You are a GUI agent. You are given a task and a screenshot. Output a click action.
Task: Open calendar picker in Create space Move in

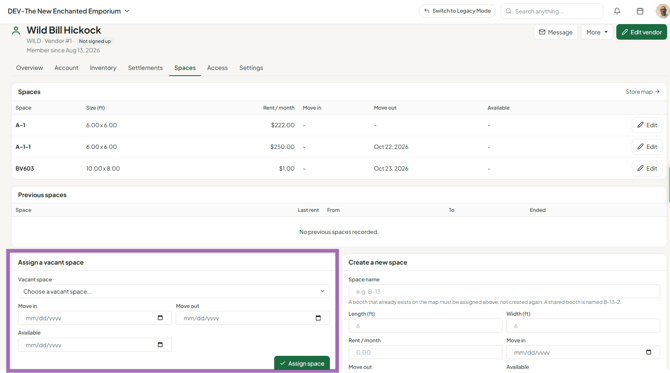point(648,352)
